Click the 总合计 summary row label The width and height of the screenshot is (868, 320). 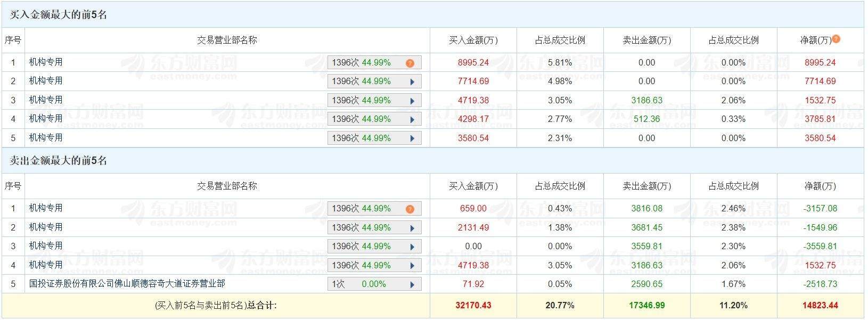coord(216,306)
